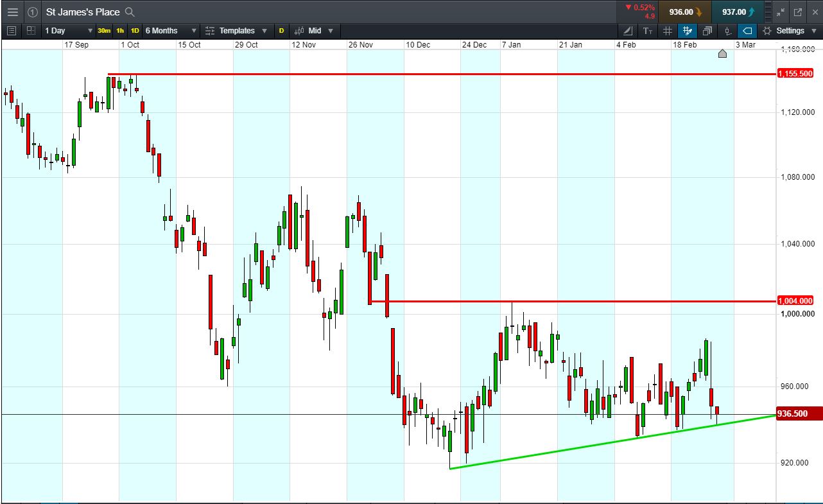The height and width of the screenshot is (504, 823).
Task: Click the dotted selection layout icon
Action: pos(31,30)
